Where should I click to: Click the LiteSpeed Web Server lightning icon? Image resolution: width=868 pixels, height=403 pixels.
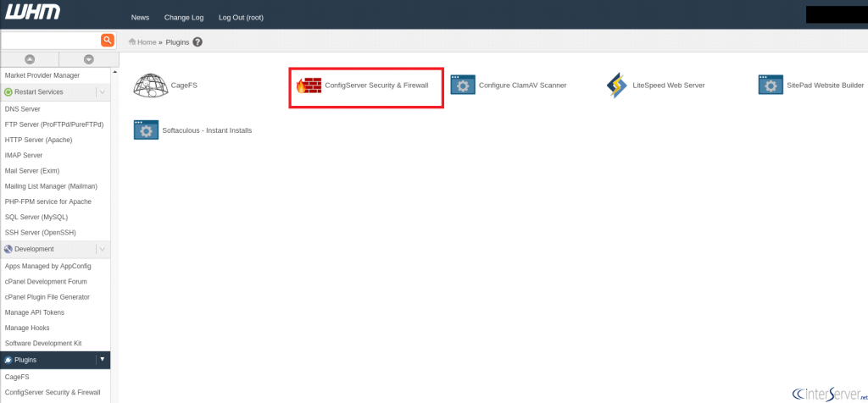[x=617, y=86]
